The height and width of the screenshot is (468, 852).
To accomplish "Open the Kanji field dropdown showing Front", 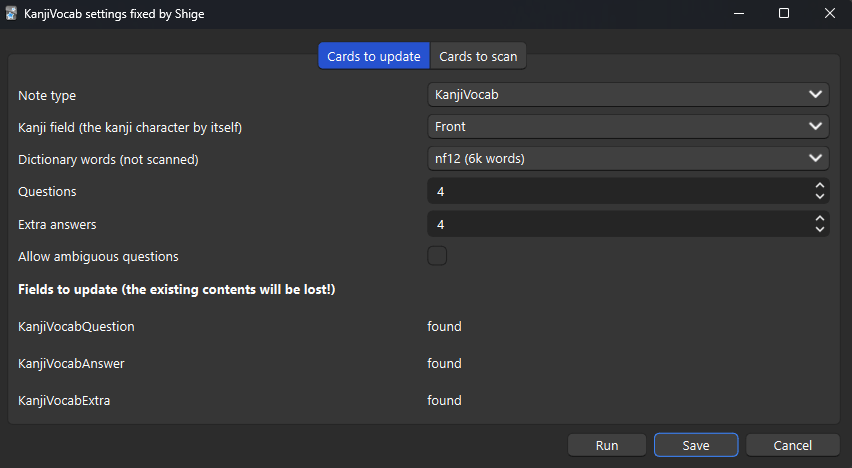I will pos(628,127).
